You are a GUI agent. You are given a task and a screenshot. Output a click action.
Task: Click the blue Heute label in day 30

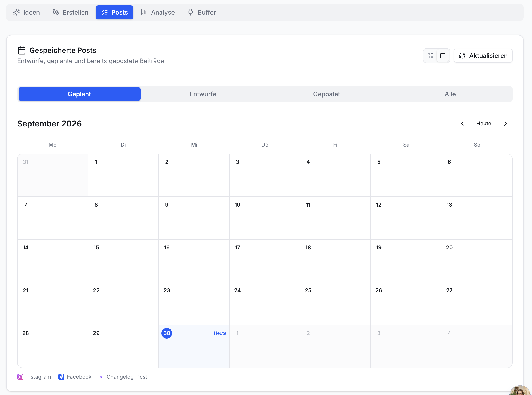point(220,333)
